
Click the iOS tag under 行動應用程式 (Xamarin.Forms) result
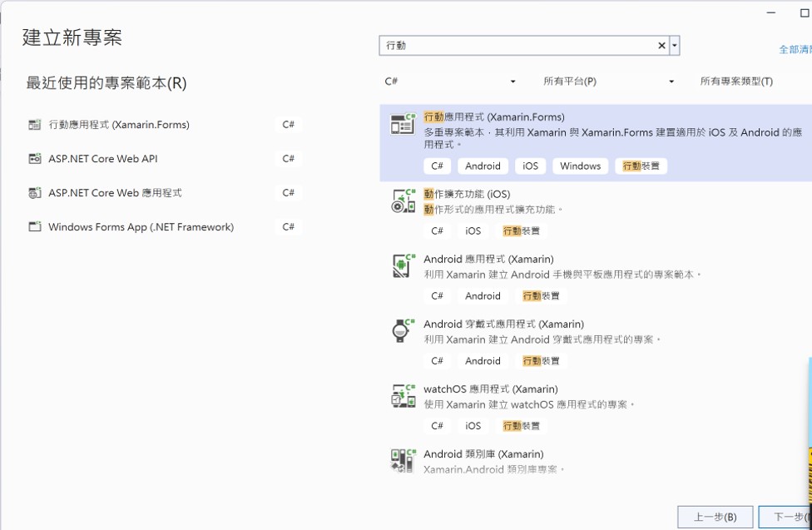[x=530, y=166]
